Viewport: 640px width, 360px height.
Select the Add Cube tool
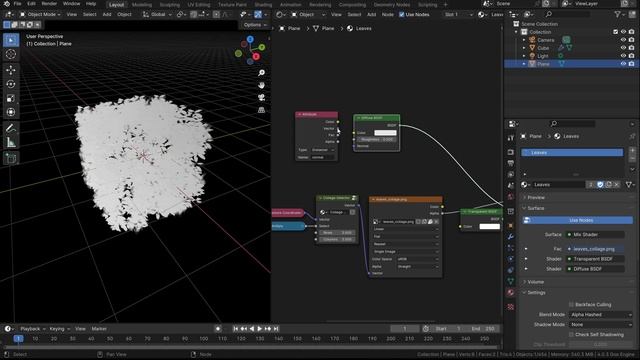coord(11,158)
